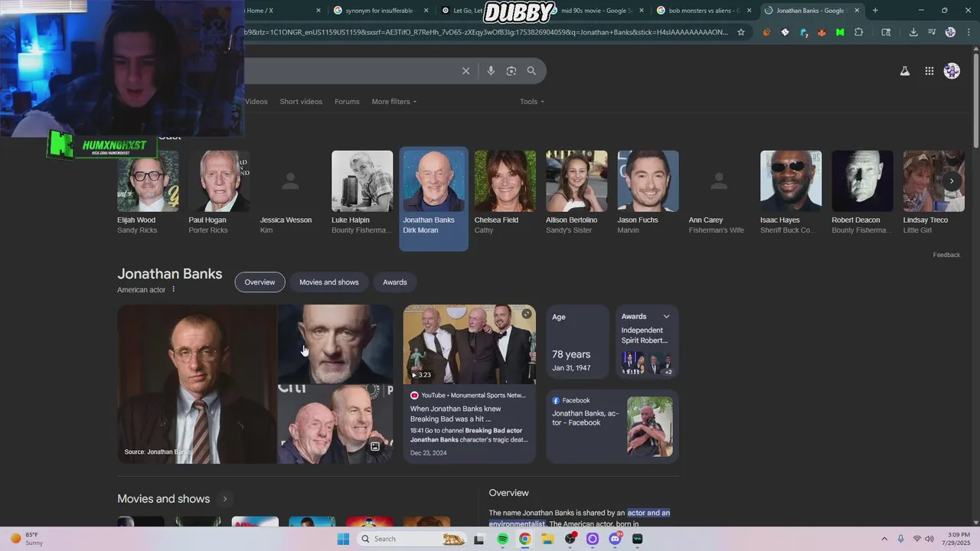The width and height of the screenshot is (980, 551).
Task: Clear the Google search box text
Action: 465,71
